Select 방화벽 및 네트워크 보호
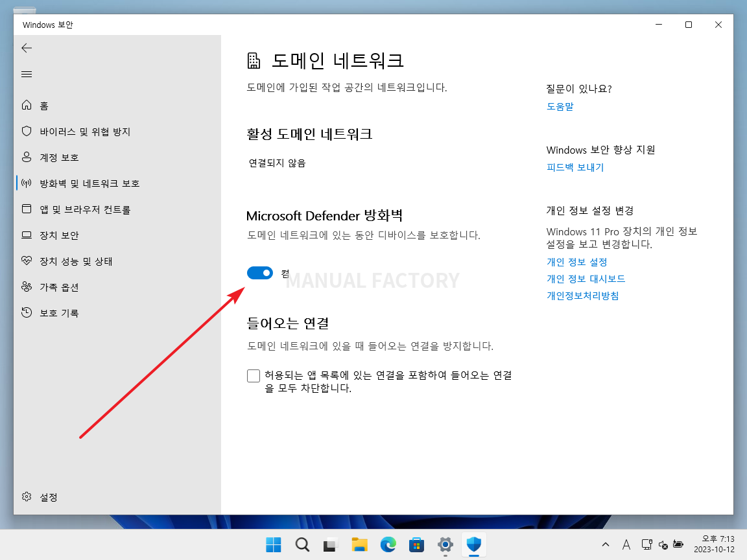Viewport: 747px width, 560px height. 89,183
